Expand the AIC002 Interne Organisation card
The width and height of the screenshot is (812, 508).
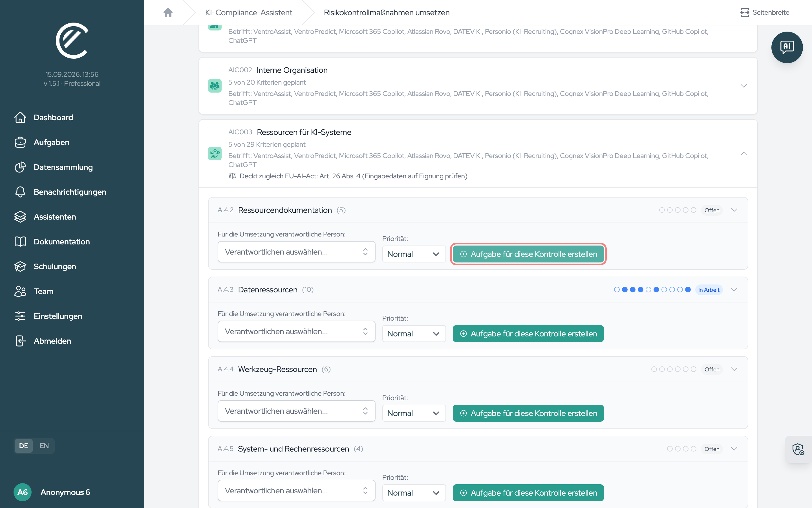(x=743, y=86)
